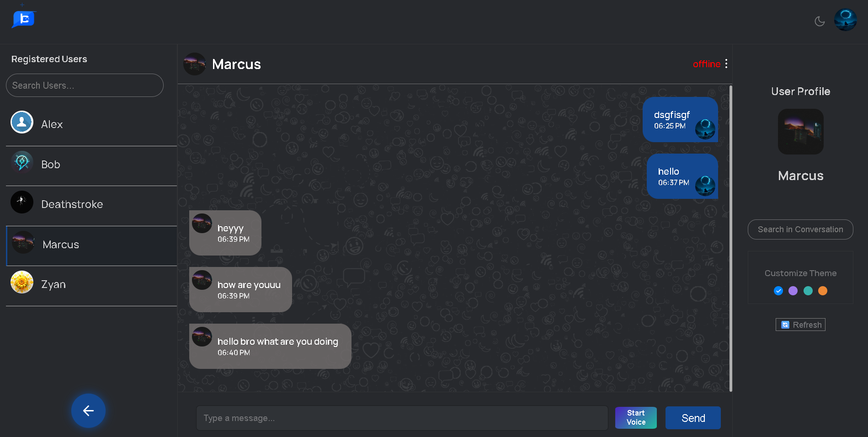
Task: Click Marcus's profile picture in User Profile
Action: pyautogui.click(x=801, y=132)
